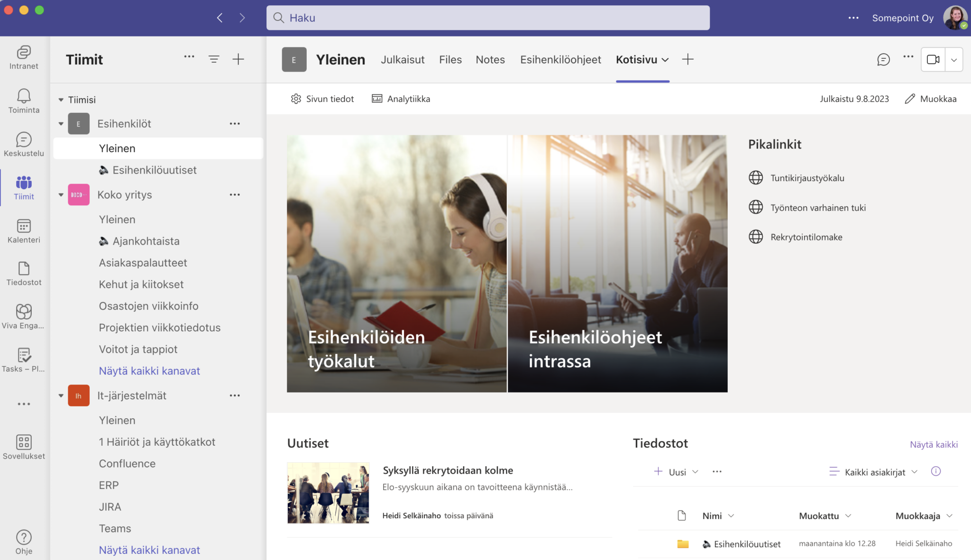
Task: Click the filter teams icon
Action: tap(214, 59)
